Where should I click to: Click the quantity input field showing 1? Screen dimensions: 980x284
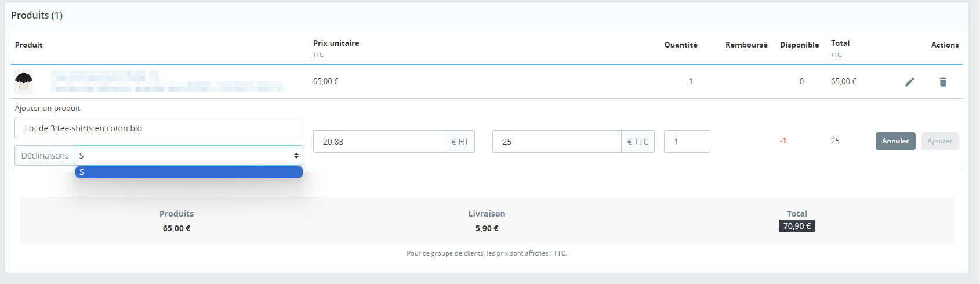click(687, 142)
